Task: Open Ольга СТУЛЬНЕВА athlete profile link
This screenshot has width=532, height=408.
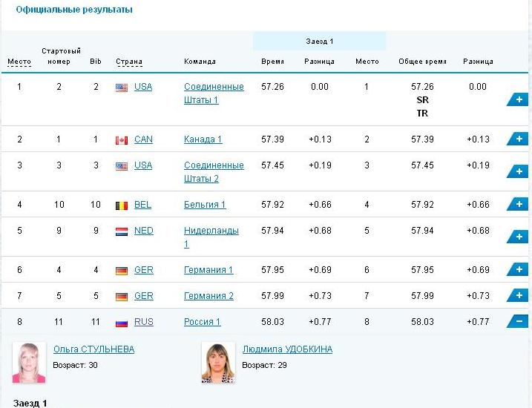Action: click(x=93, y=349)
